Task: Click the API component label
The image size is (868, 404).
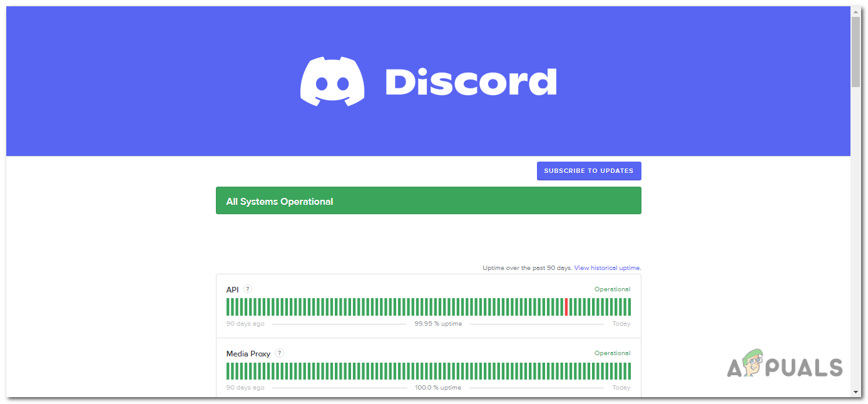Action: click(232, 289)
